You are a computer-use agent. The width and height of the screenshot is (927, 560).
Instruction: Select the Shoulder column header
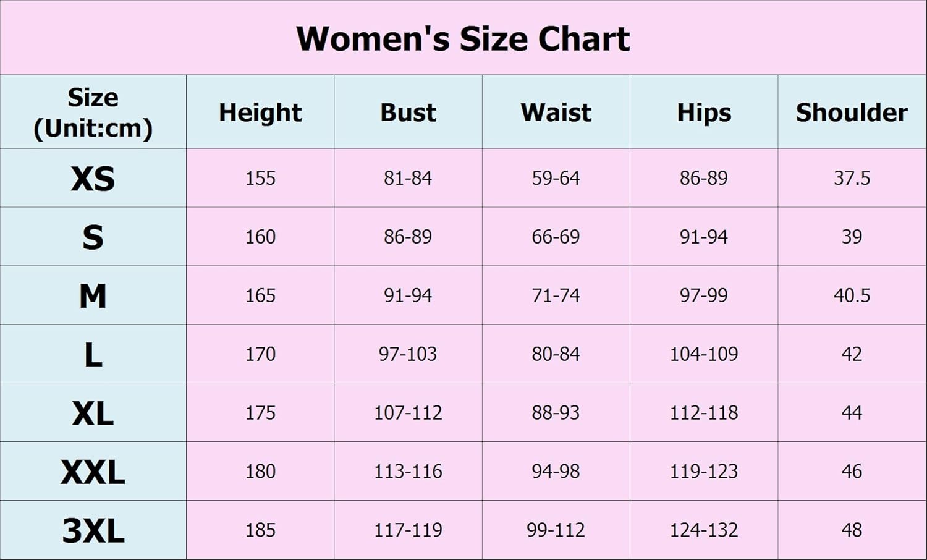(x=852, y=112)
